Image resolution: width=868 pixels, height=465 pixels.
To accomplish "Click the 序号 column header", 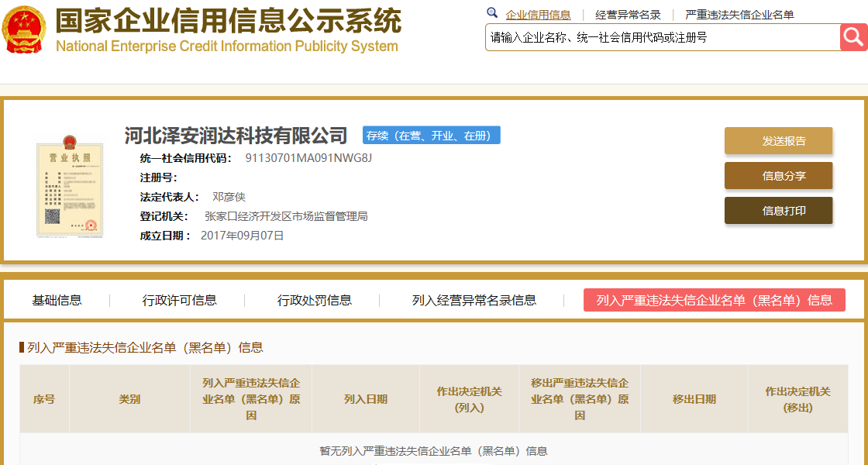I will click(x=44, y=399).
